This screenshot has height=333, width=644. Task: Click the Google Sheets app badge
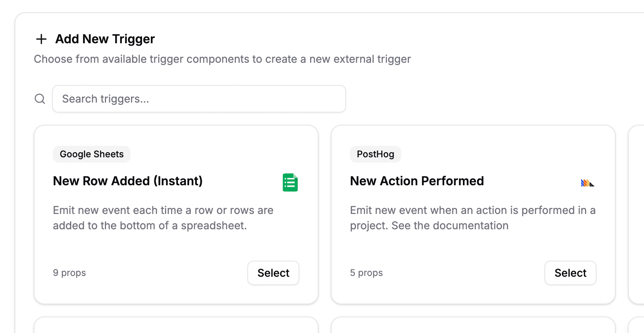coord(92,154)
